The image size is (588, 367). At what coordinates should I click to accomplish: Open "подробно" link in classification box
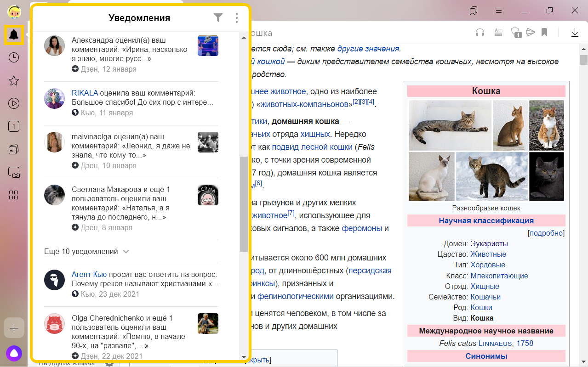[546, 233]
